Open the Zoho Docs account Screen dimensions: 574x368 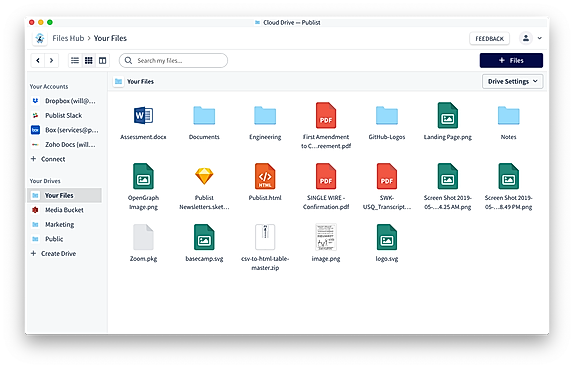64,145
